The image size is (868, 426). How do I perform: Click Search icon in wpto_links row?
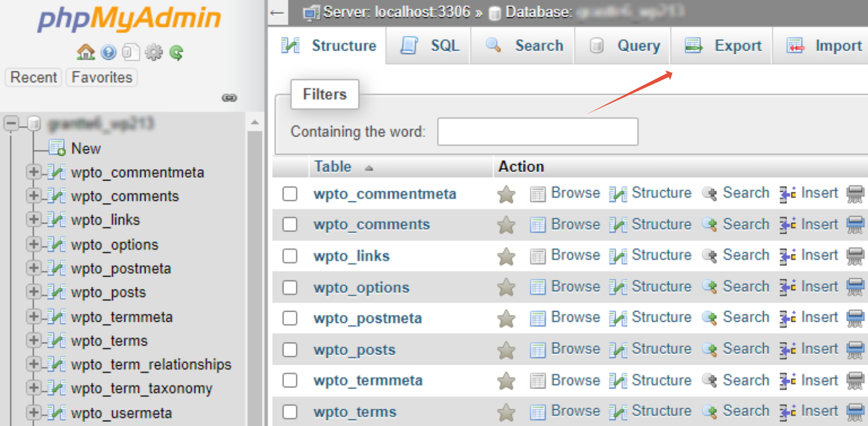pyautogui.click(x=710, y=256)
